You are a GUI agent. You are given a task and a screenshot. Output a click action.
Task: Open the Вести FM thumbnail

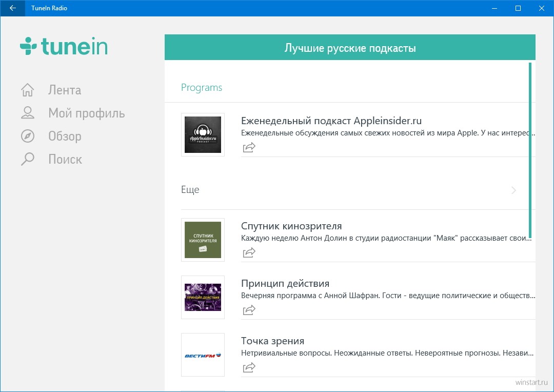203,355
